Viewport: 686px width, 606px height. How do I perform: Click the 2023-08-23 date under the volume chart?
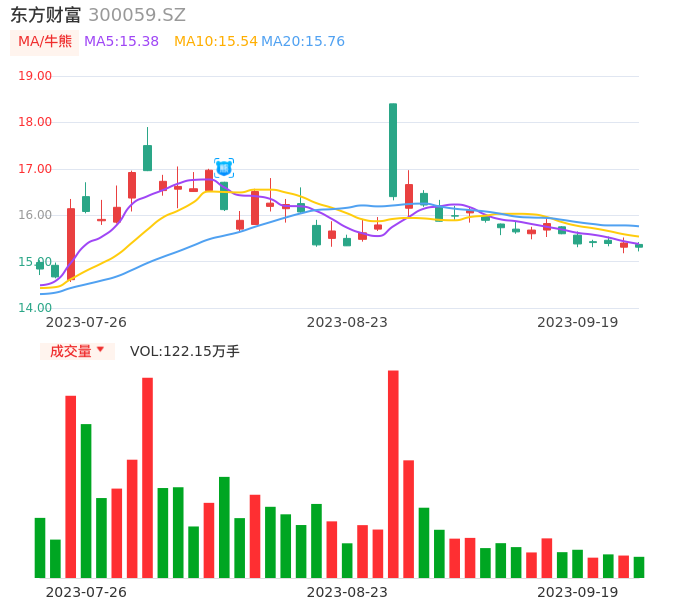pyautogui.click(x=347, y=592)
